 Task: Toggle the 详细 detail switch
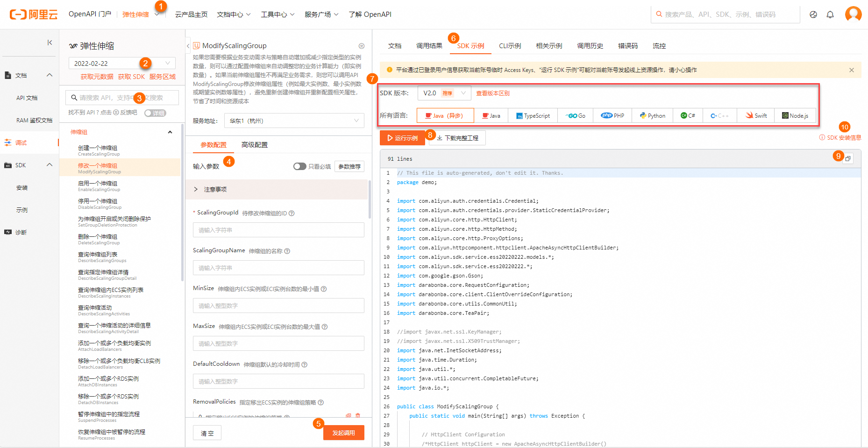pyautogui.click(x=155, y=113)
